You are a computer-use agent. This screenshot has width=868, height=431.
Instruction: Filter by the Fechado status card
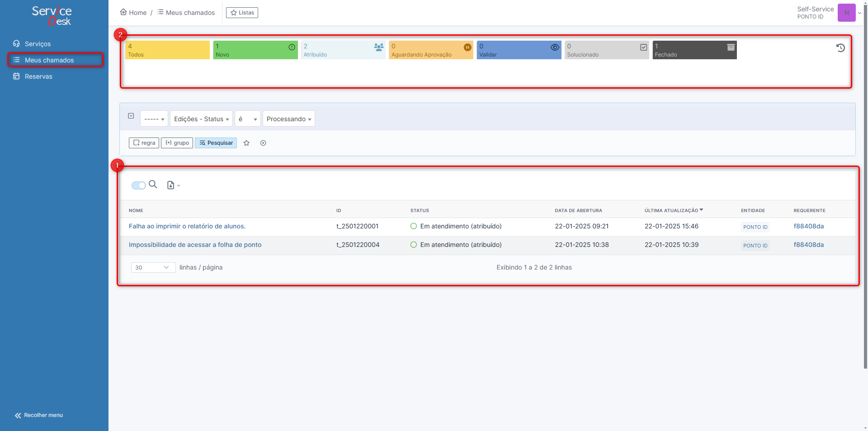(x=694, y=50)
